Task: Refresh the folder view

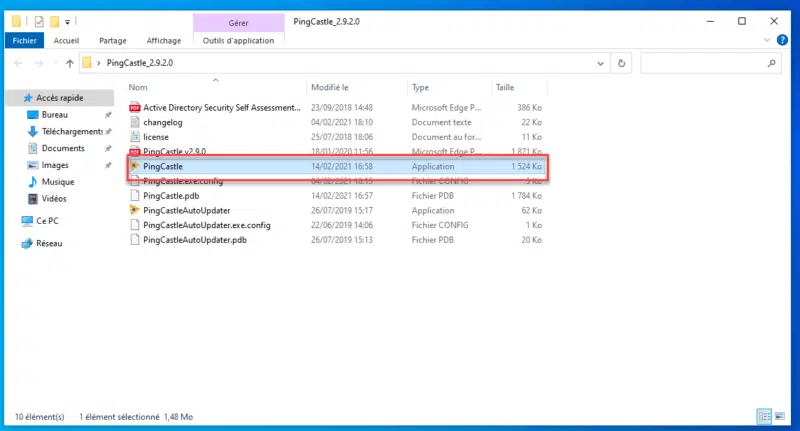Action: tap(621, 63)
